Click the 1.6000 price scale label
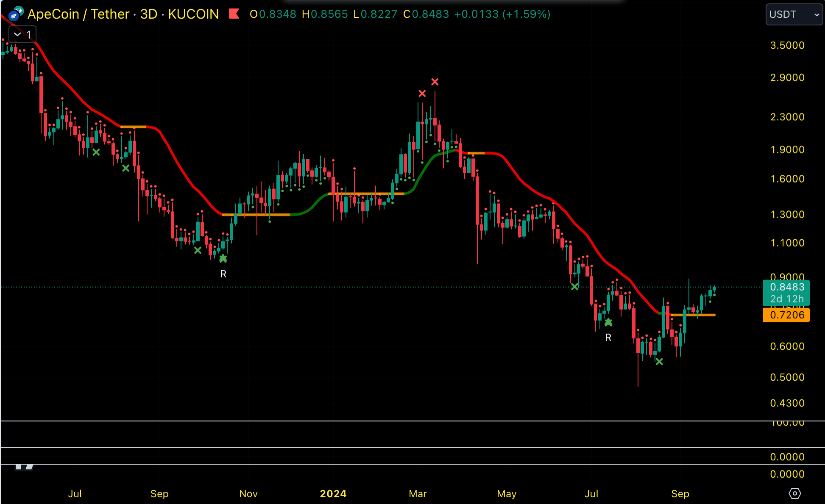The height and width of the screenshot is (504, 825). click(x=787, y=179)
